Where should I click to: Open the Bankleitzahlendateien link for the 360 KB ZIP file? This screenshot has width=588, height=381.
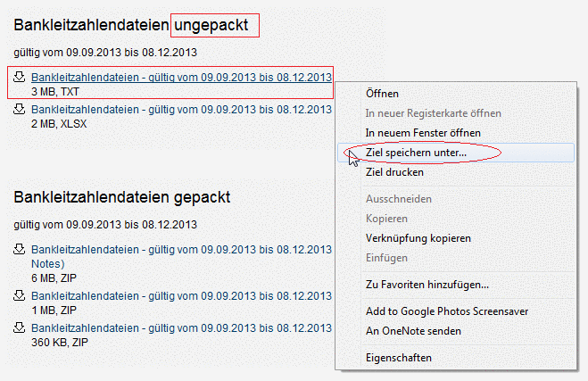pos(181,328)
